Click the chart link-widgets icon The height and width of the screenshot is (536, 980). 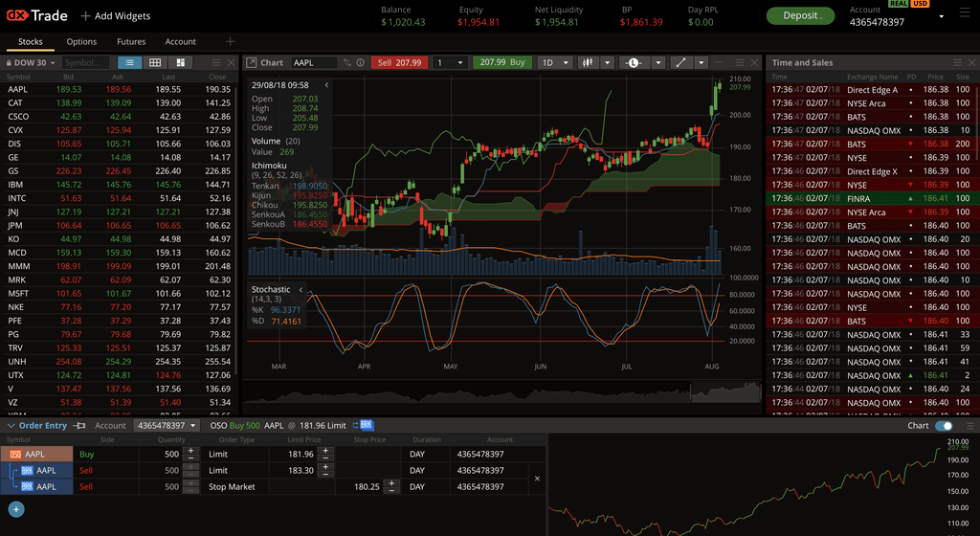[347, 62]
